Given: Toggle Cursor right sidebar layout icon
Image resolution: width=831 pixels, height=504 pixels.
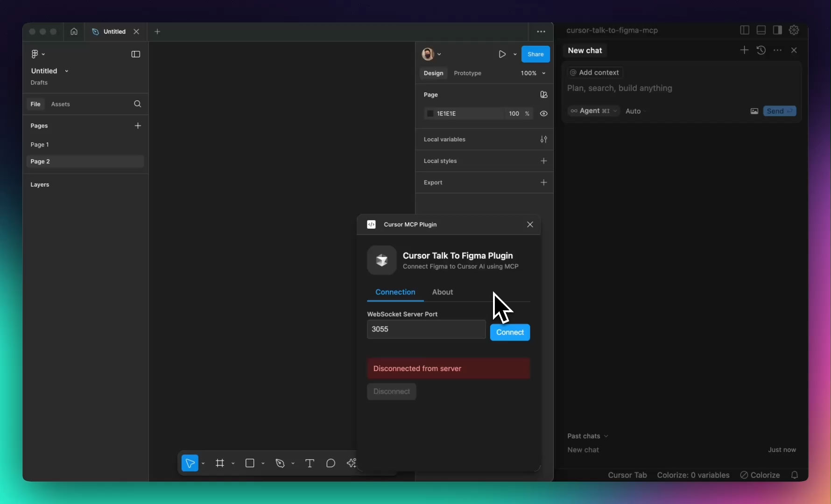Looking at the screenshot, I should [777, 30].
